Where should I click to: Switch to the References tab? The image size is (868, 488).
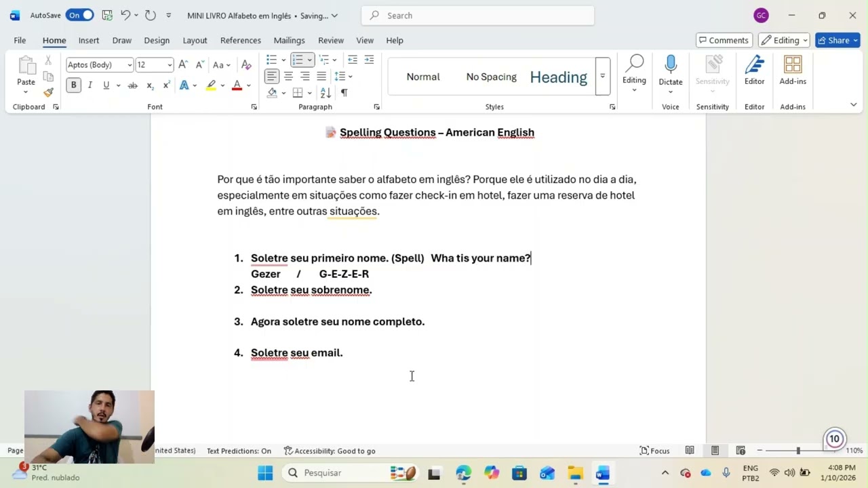pyautogui.click(x=241, y=40)
